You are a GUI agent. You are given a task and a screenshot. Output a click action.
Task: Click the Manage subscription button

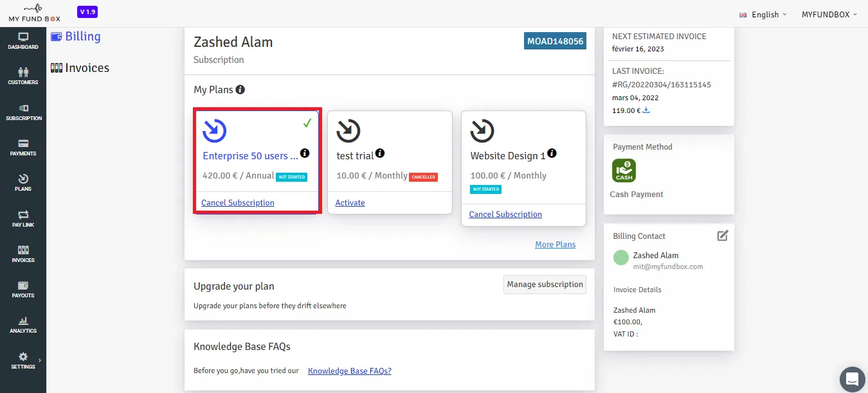pos(545,284)
